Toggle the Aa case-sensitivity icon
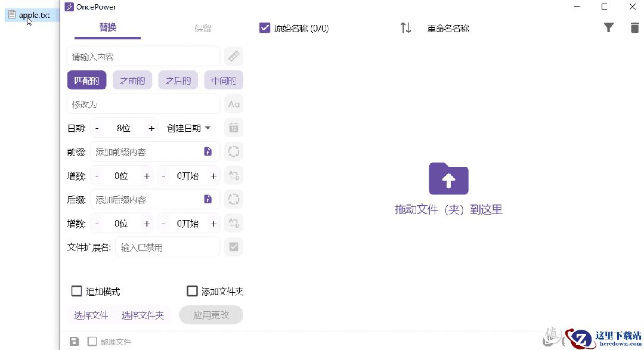 [x=234, y=104]
